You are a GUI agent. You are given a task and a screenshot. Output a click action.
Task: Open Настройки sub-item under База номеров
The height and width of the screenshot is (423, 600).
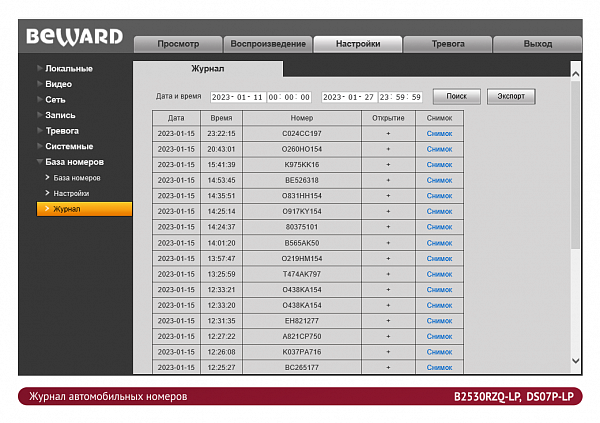pos(71,194)
